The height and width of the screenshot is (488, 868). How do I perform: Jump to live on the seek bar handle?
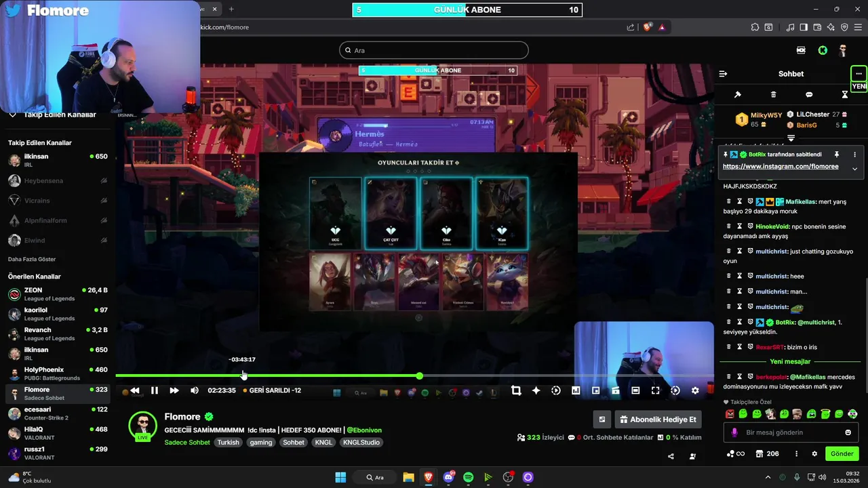[420, 375]
